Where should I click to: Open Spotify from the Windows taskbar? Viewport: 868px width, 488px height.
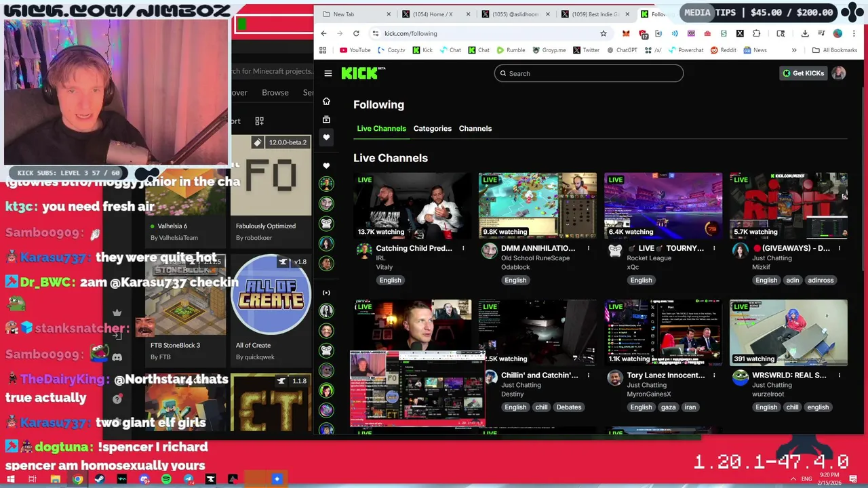166,479
